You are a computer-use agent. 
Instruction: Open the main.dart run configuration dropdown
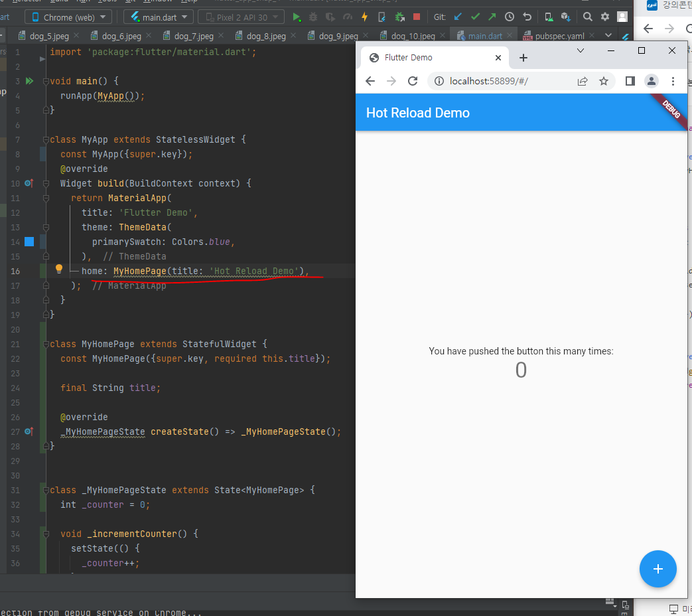click(159, 17)
